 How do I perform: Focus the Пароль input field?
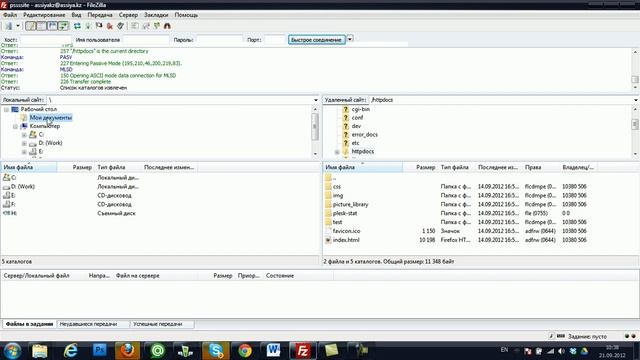click(219, 40)
